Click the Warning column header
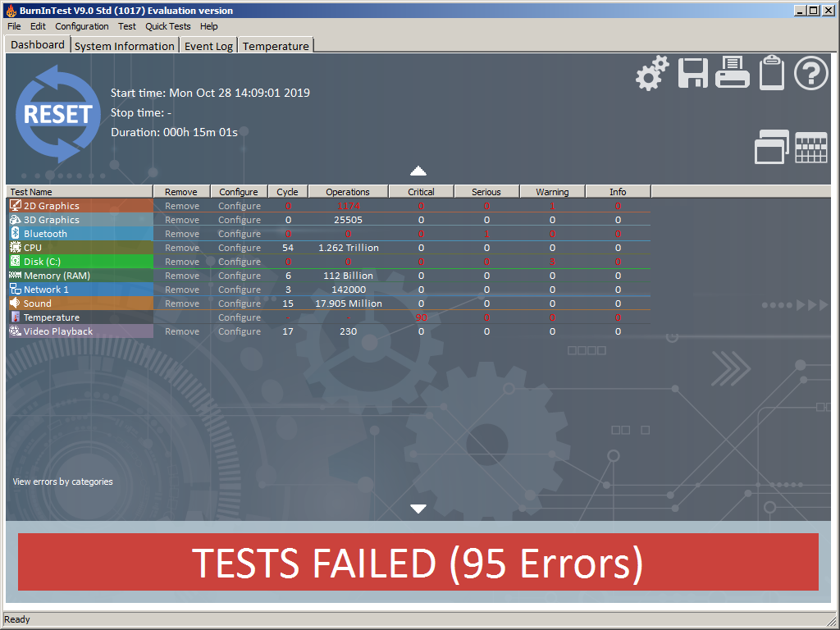 pos(552,192)
